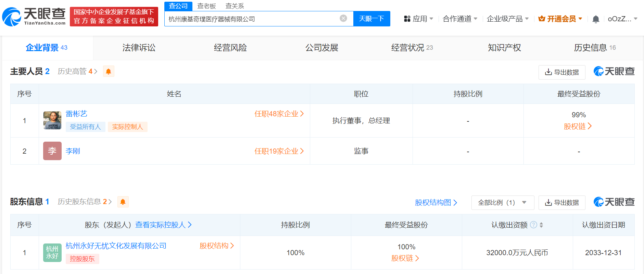
Task: Expand the 企业级产品 dropdown
Action: click(507, 19)
